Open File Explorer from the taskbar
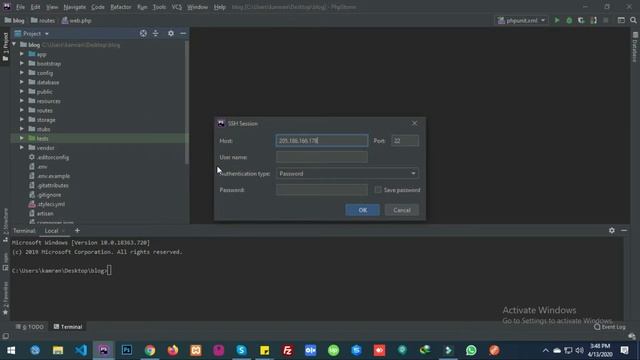The image size is (640, 360). (58, 350)
